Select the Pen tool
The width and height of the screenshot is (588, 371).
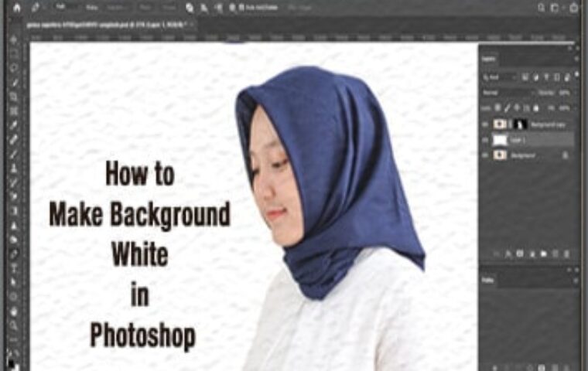14,254
